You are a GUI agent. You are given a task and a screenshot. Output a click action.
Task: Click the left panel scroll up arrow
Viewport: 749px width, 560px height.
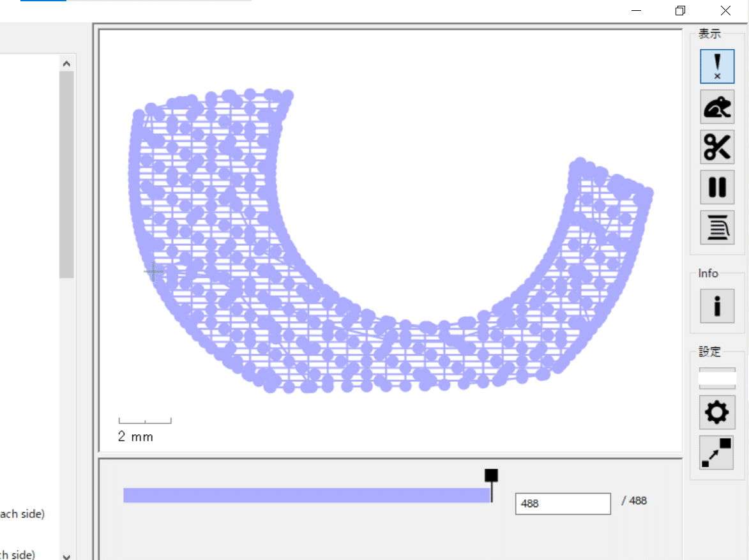(66, 64)
